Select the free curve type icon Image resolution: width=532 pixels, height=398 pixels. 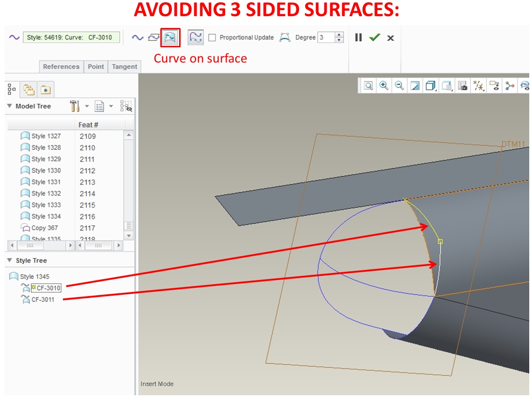point(137,38)
